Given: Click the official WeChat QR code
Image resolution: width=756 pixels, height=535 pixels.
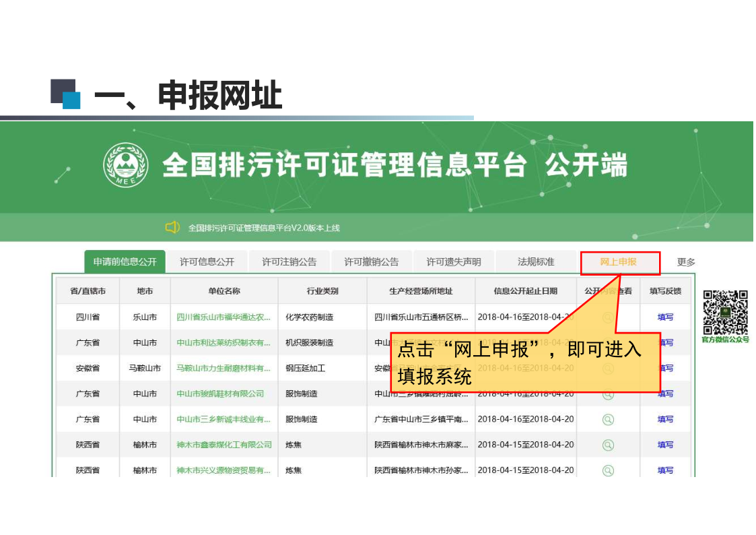Looking at the screenshot, I should click(725, 312).
